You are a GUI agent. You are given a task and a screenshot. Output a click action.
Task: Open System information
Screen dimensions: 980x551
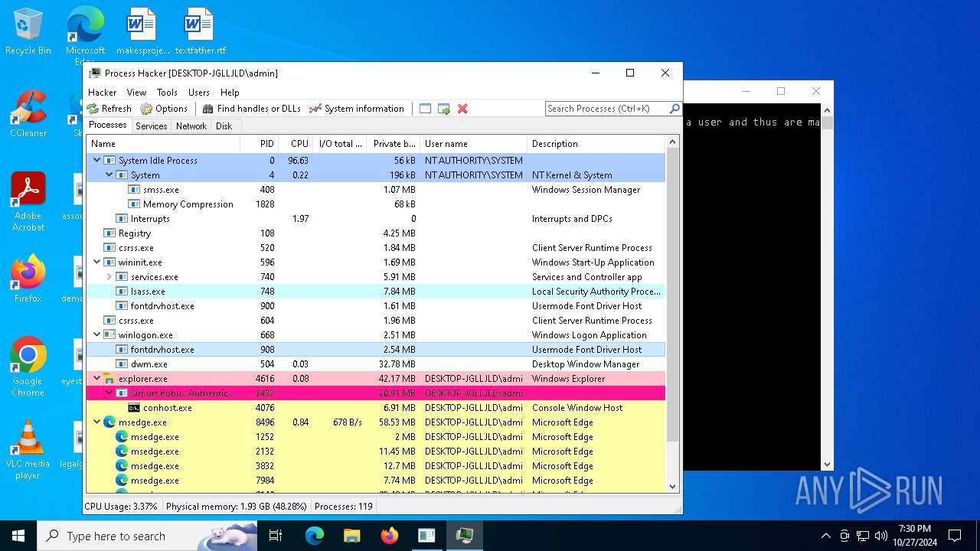pyautogui.click(x=356, y=109)
